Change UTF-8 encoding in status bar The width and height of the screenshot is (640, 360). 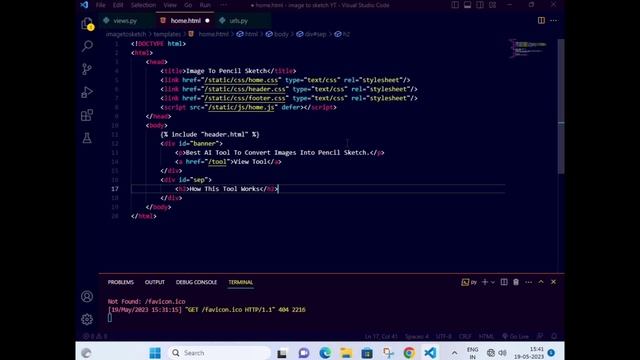444,336
